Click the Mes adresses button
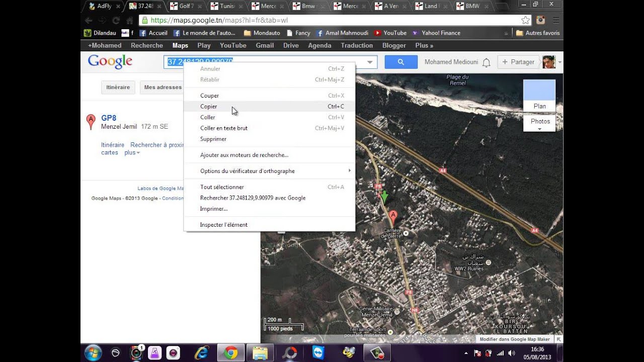644x362 pixels. 162,87
